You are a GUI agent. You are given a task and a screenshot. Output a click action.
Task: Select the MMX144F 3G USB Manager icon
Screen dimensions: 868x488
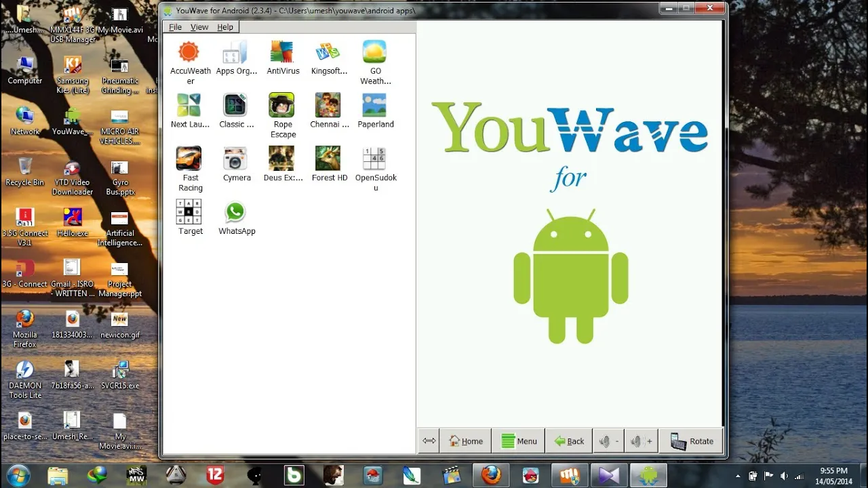(73, 24)
